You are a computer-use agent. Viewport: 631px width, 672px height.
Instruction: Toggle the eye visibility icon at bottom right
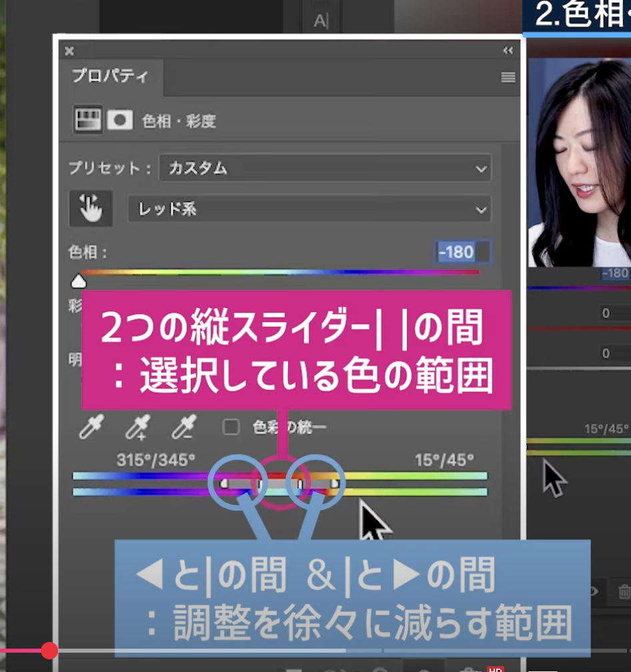[594, 591]
